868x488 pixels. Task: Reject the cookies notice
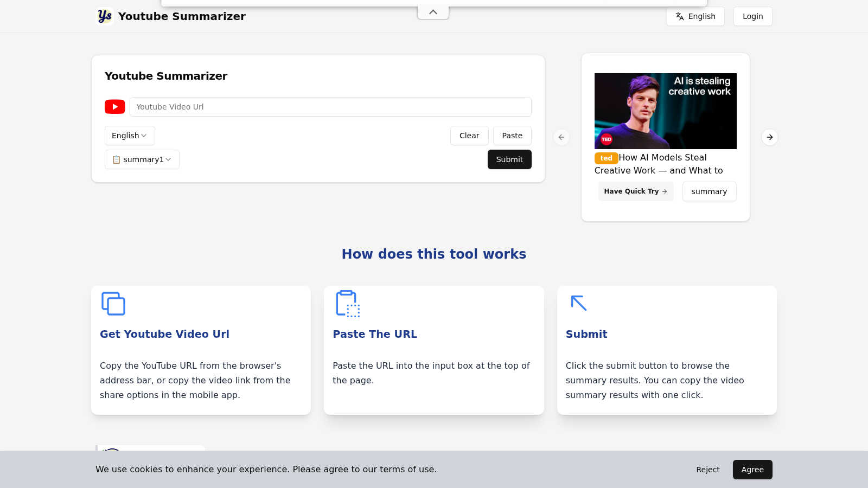tap(708, 470)
